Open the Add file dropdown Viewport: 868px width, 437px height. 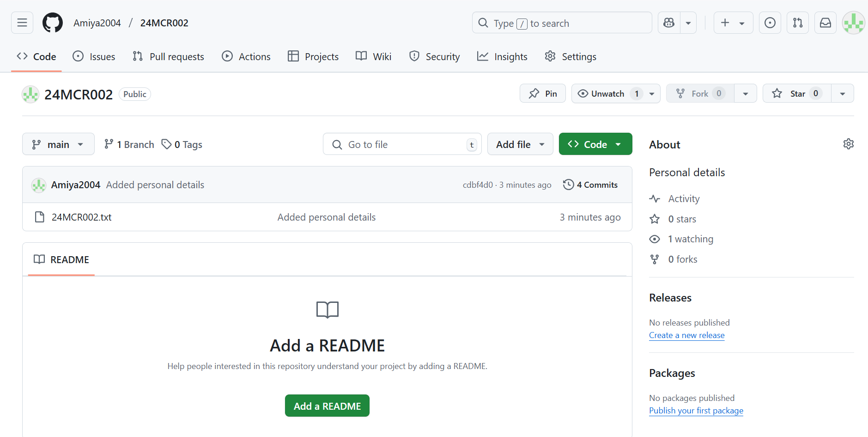click(520, 144)
